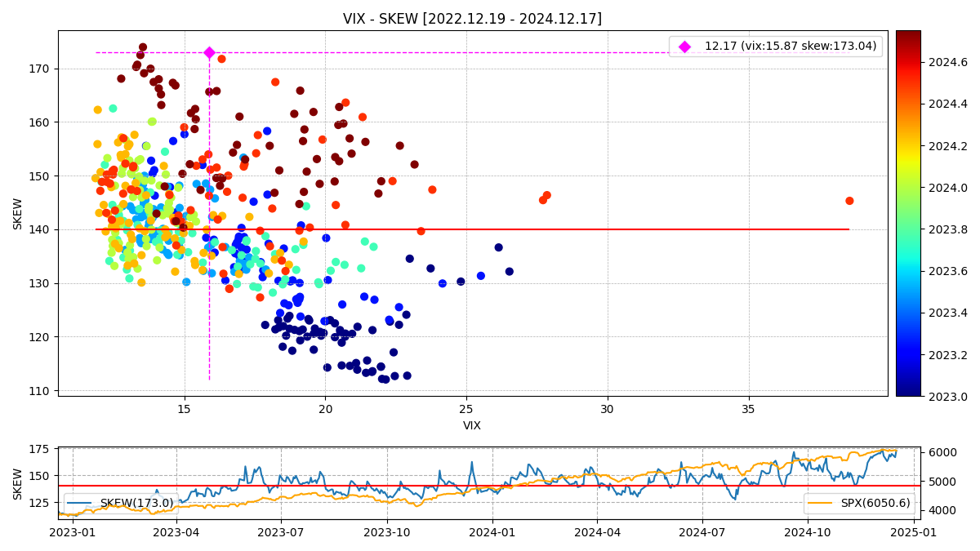Screen dimensions: 980x551
Task: Click the 35 tick on the VIX axis
Action: click(748, 408)
